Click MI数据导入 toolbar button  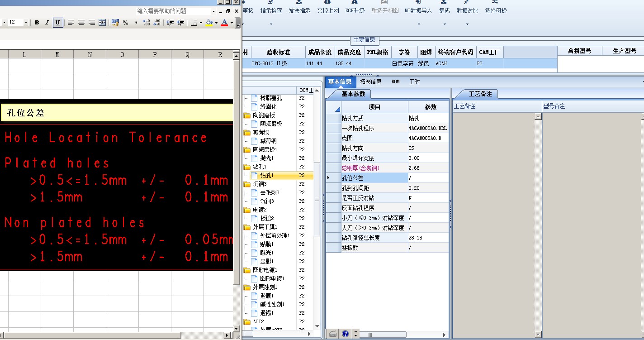[418, 10]
